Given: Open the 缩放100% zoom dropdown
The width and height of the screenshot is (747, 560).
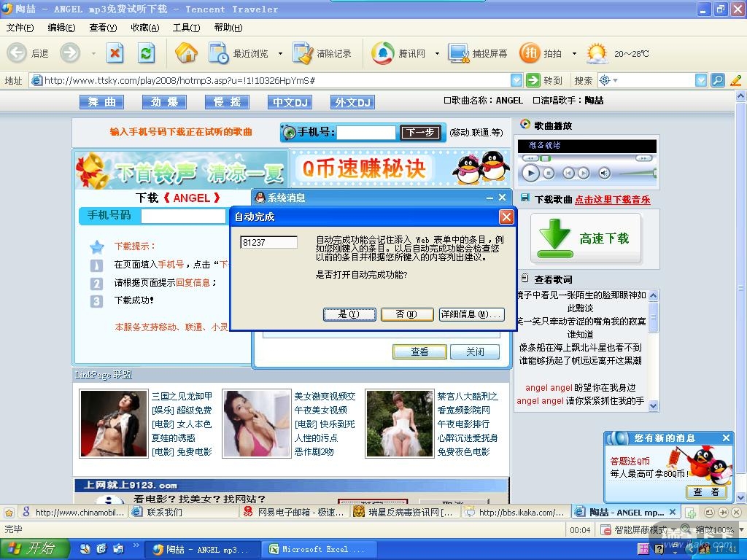Looking at the screenshot, I should tap(740, 529).
